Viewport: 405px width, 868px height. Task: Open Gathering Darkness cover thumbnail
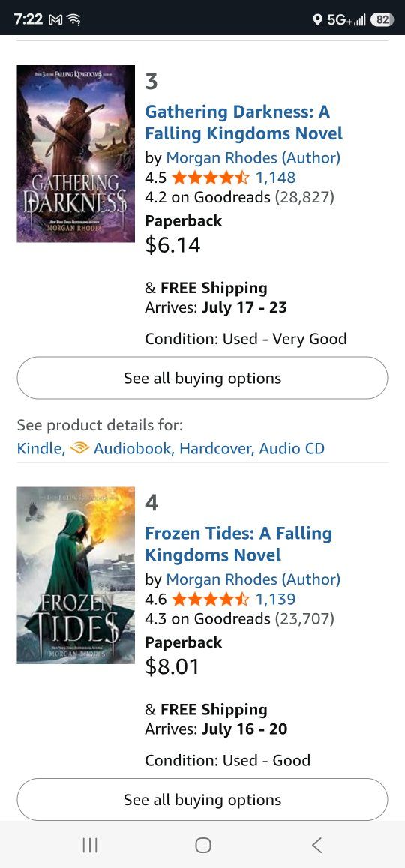[76, 154]
